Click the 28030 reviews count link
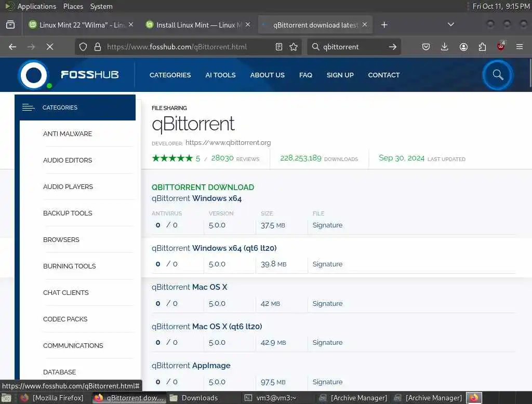 pyautogui.click(x=222, y=158)
